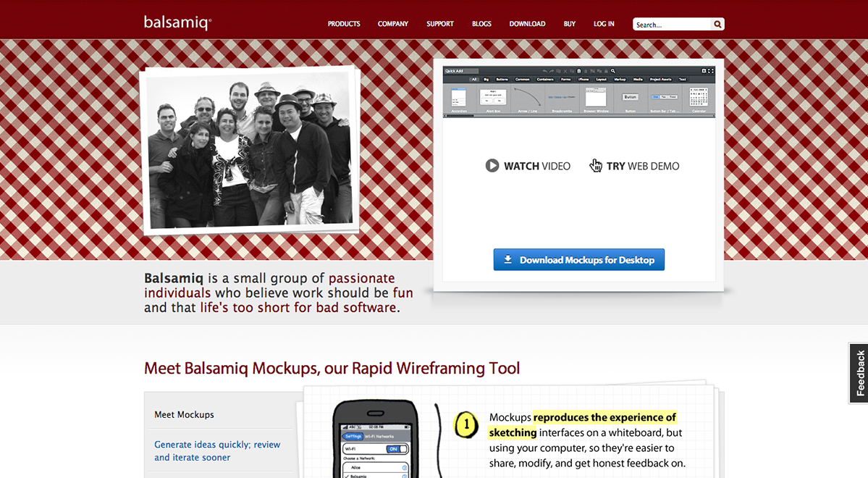Click the Meet Balsamiq Mockups heading
The width and height of the screenshot is (868, 478).
(x=332, y=369)
